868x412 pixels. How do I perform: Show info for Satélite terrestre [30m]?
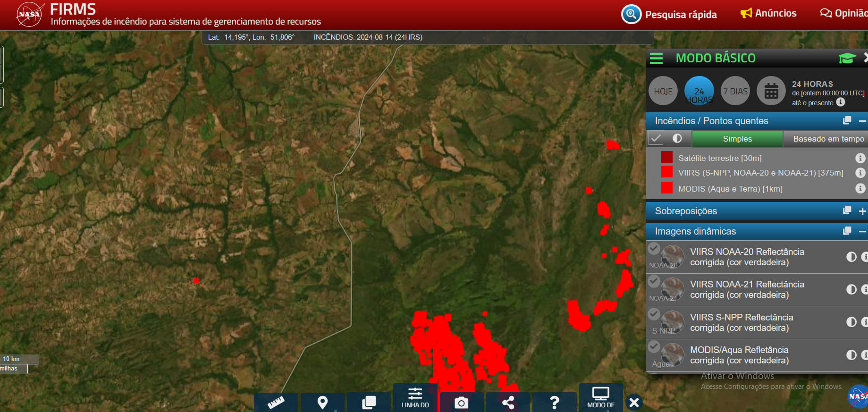click(x=860, y=158)
